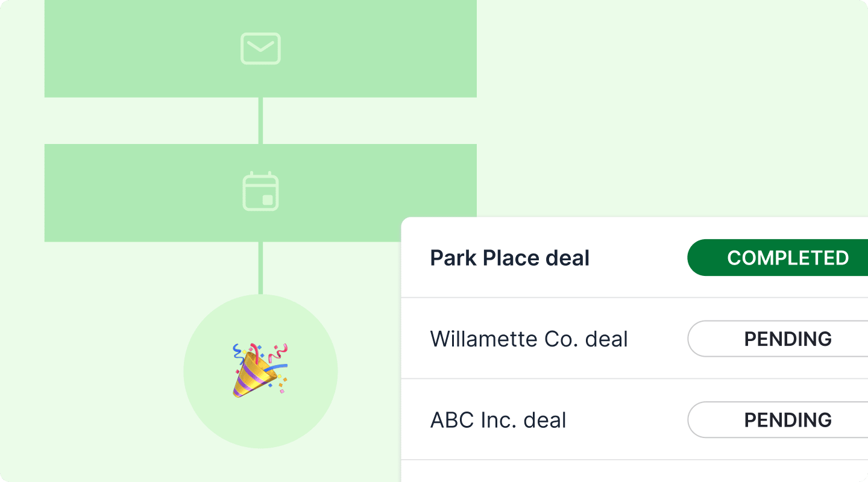Click blank space between ABC Inc. deal and PENDING

tap(627, 420)
